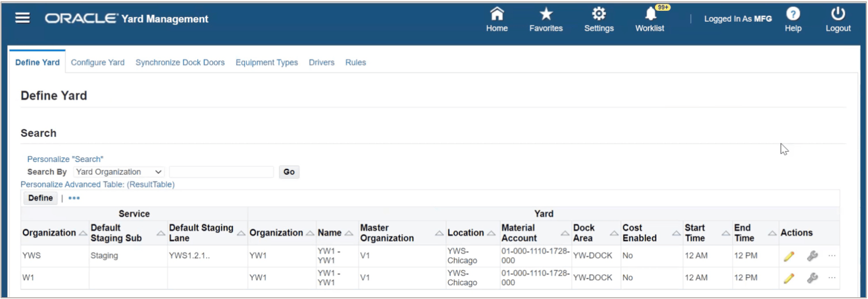This screenshot has width=868, height=299.
Task: Switch to the Configure Yard tab
Action: coord(98,62)
